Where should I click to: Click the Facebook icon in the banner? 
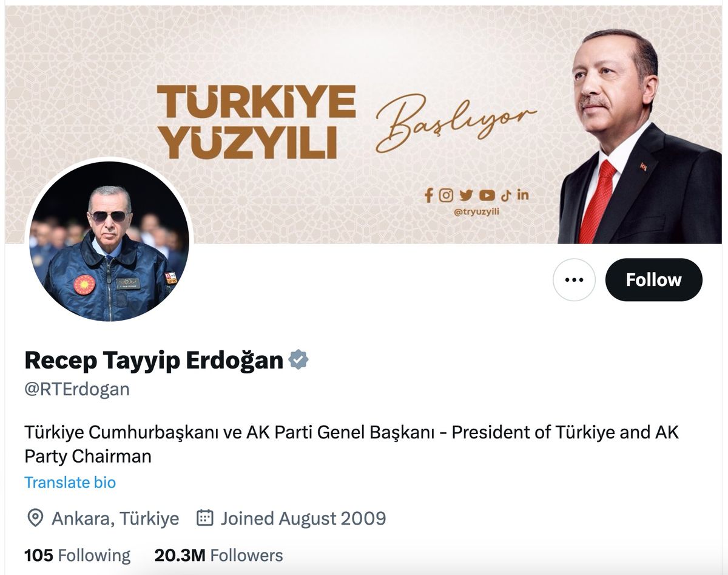click(429, 195)
